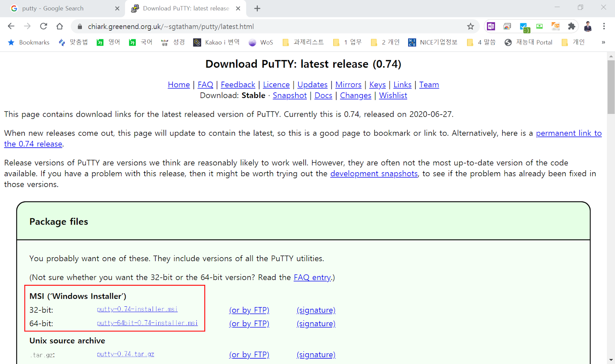This screenshot has height=364, width=615.
Task: Expand the 개인 bookmark folder
Action: click(x=573, y=42)
